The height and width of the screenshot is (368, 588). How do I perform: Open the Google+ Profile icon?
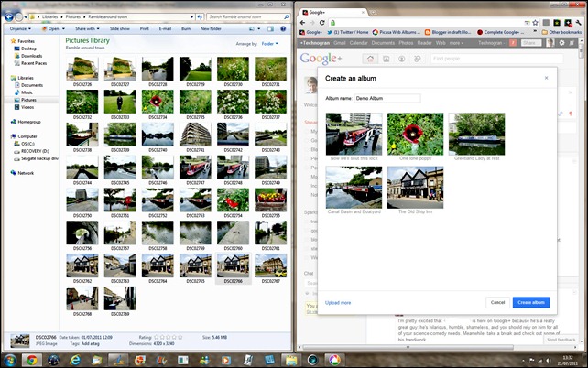click(403, 59)
